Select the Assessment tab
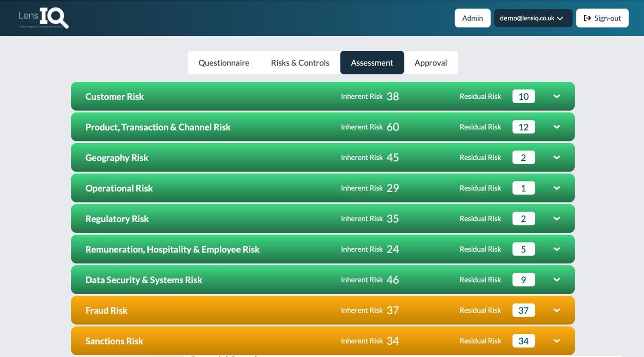 (372, 63)
